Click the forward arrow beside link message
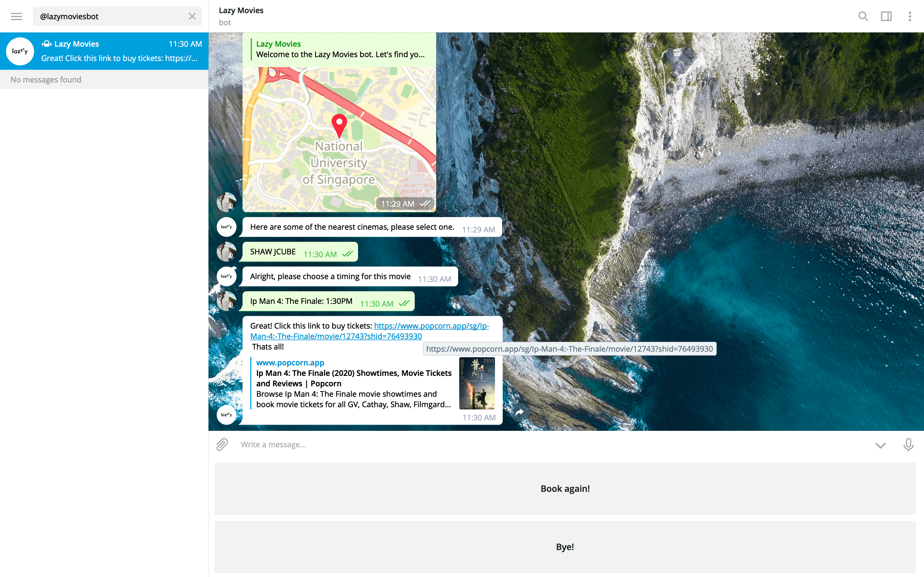Image resolution: width=924 pixels, height=577 pixels. pos(519,412)
